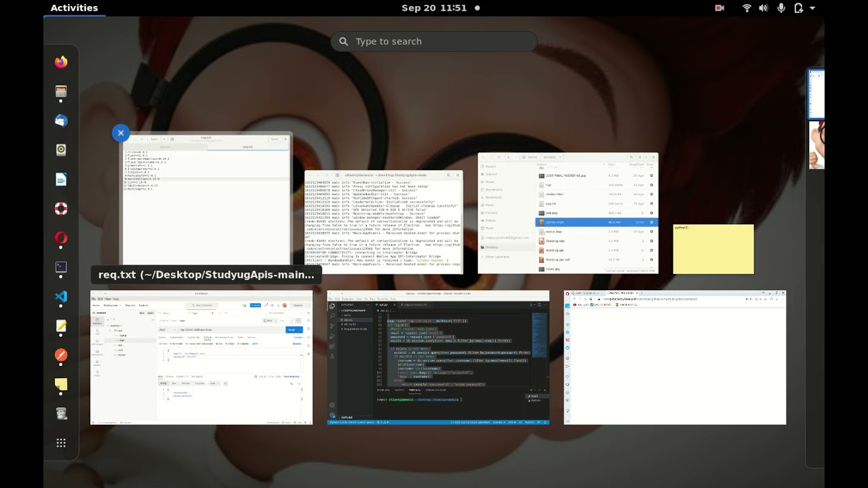Screen dimensions: 868x488
Task: Click the screen recording indicator in top bar
Action: (719, 8)
